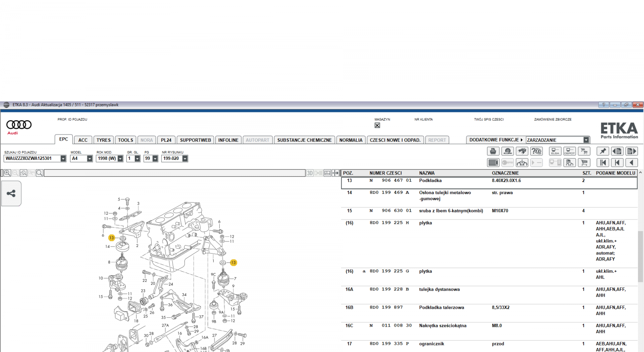The width and height of the screenshot is (644, 352).
Task: Expand the ZARZADZANIE dropdown
Action: click(x=586, y=140)
